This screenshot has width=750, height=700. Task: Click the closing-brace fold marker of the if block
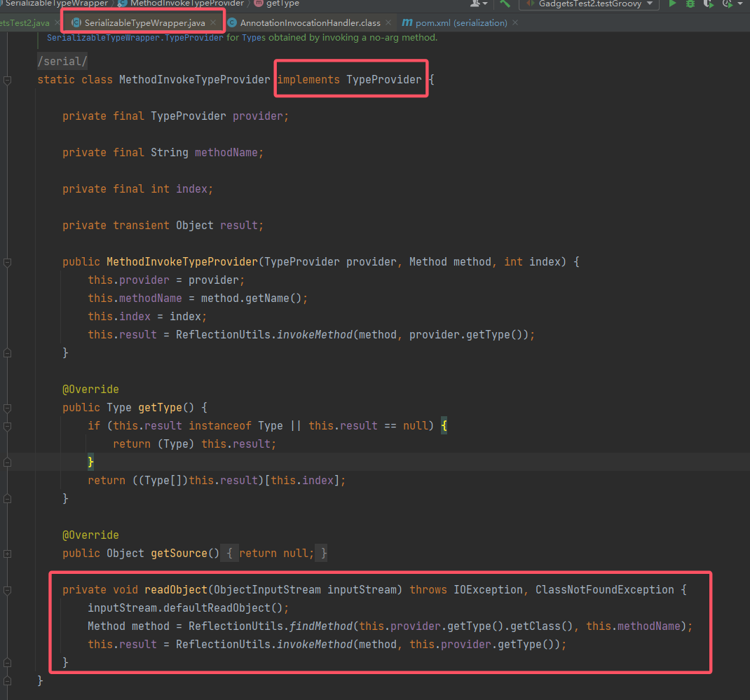(7, 462)
